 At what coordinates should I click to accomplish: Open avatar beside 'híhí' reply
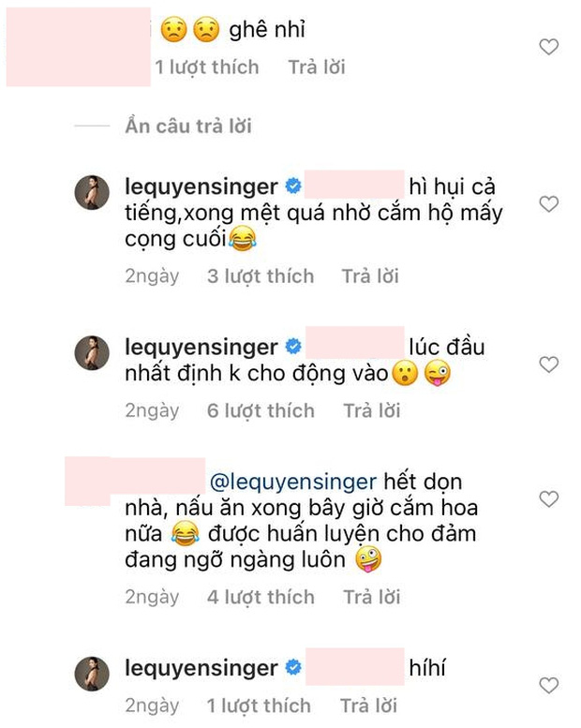(93, 674)
